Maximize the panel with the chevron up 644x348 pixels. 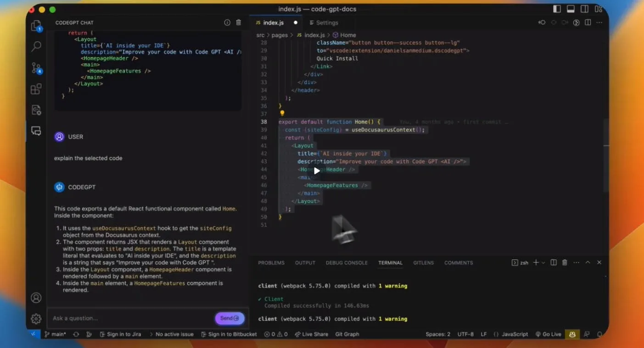tap(588, 263)
